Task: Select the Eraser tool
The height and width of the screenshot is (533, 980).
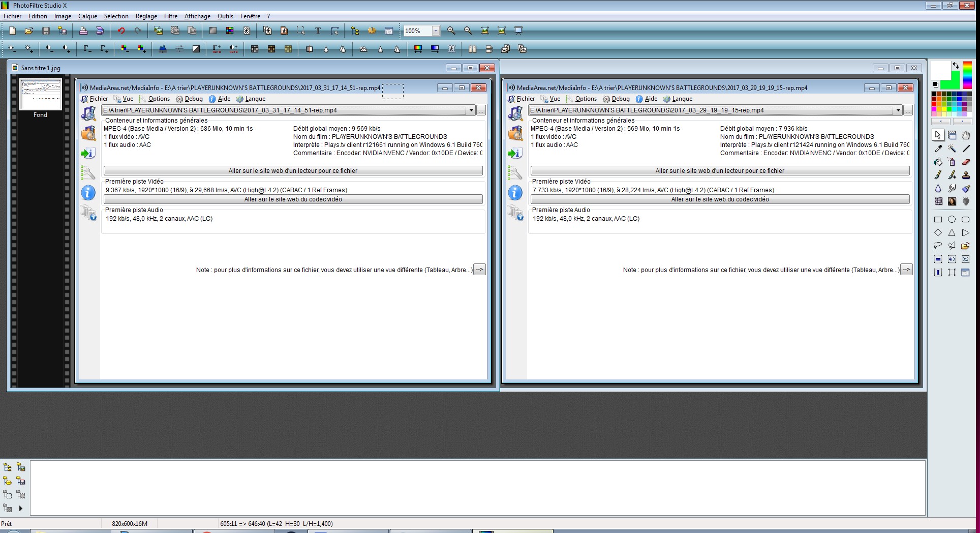Action: [966, 162]
